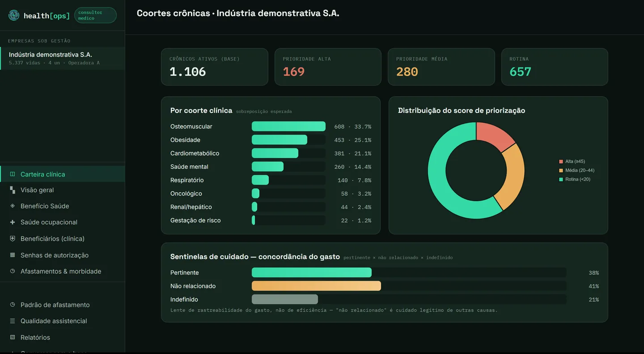Click the Osteomuscular cohort bar
The image size is (644, 354).
[x=288, y=126]
